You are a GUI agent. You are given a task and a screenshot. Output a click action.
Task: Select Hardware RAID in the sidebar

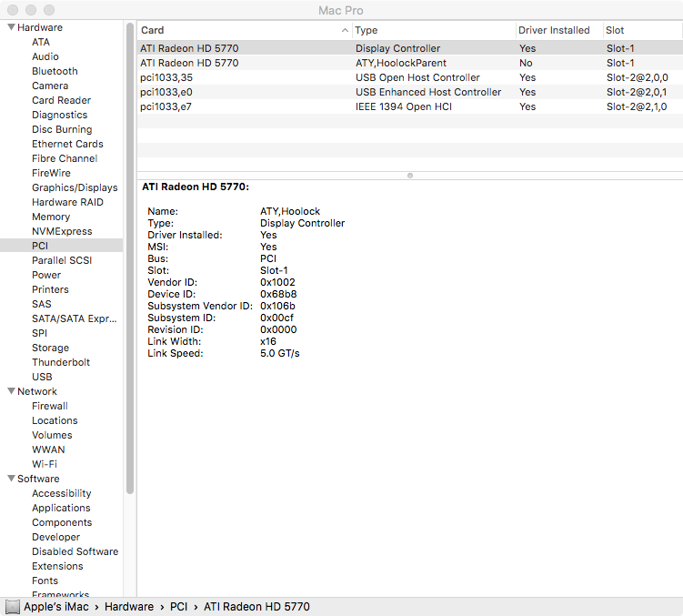click(x=67, y=202)
